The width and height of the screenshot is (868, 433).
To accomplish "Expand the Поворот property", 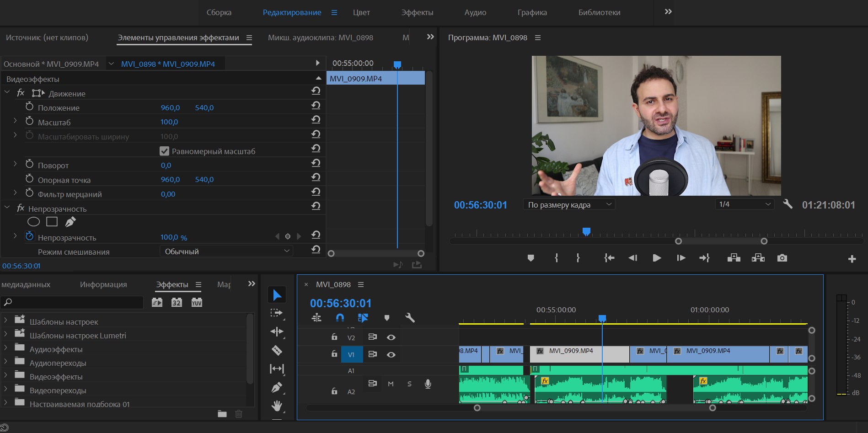I will pyautogui.click(x=15, y=164).
